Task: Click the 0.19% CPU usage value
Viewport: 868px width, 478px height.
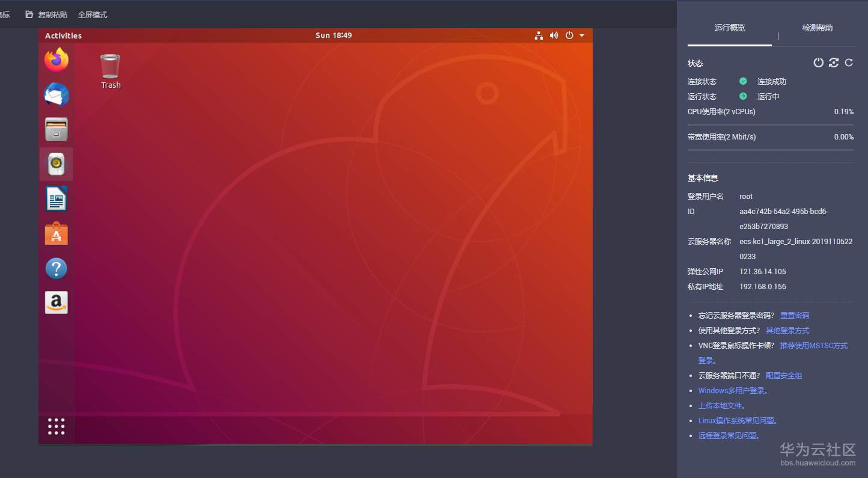Action: click(843, 111)
